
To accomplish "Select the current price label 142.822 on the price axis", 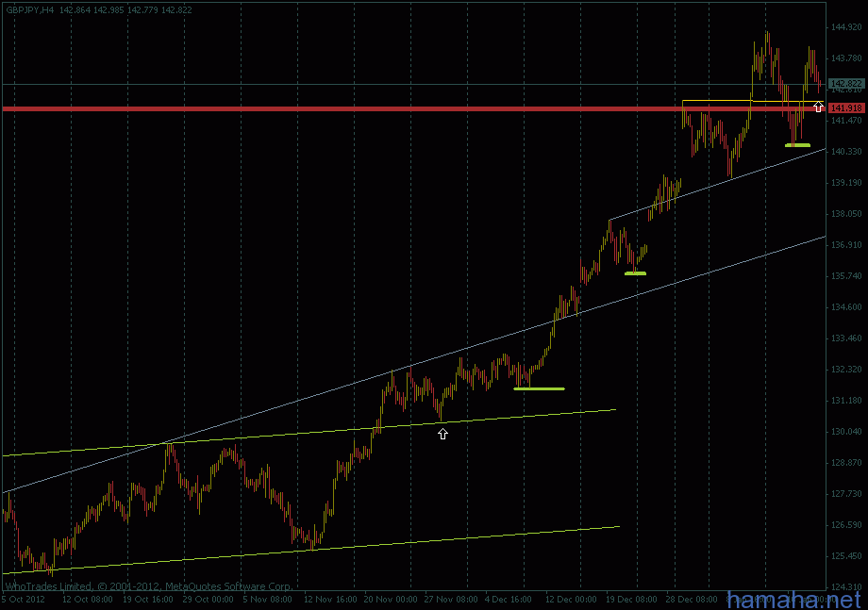I will pyautogui.click(x=846, y=84).
